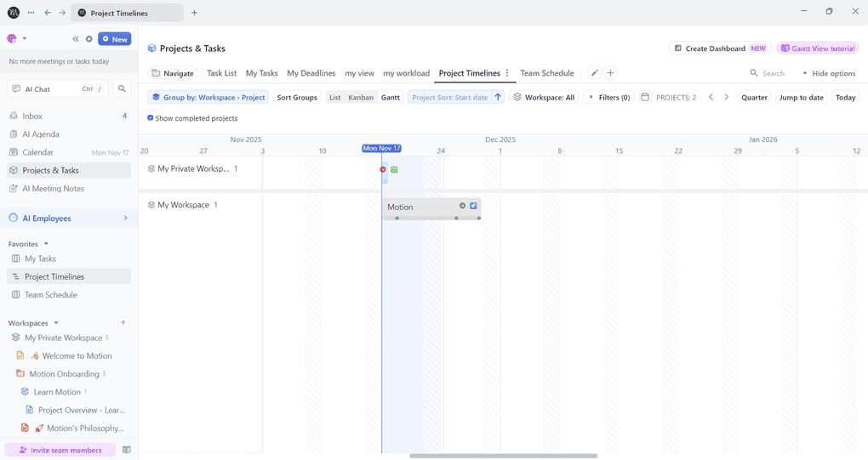Image resolution: width=868 pixels, height=460 pixels.
Task: Click the Motion logo in title bar
Action: point(14,12)
